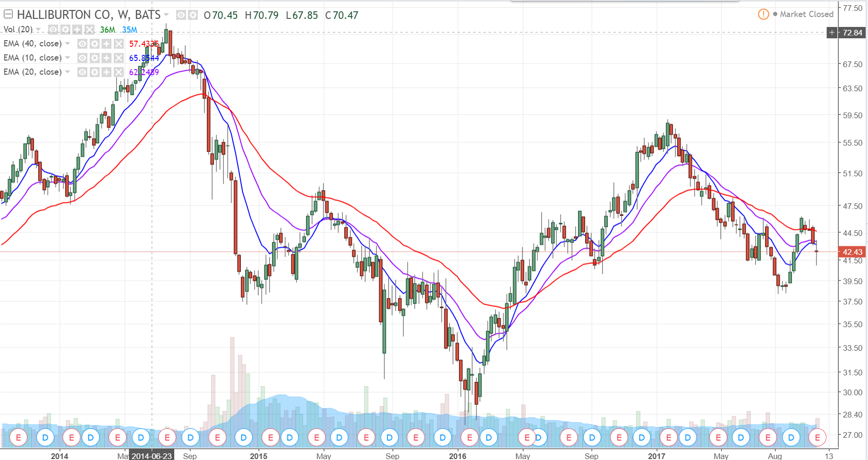Click the plus icon for EMA (40, close)

pyautogui.click(x=106, y=44)
